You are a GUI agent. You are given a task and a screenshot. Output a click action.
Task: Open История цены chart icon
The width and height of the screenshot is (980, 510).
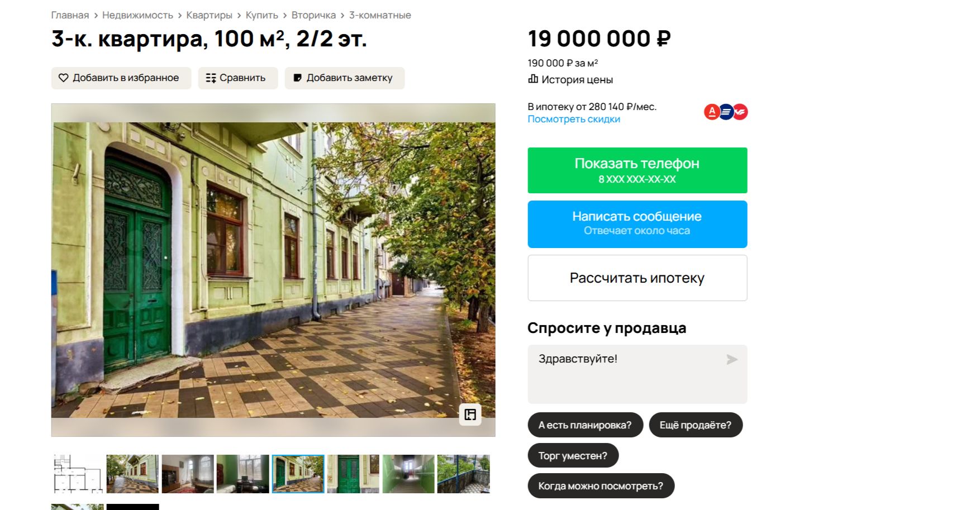point(533,79)
